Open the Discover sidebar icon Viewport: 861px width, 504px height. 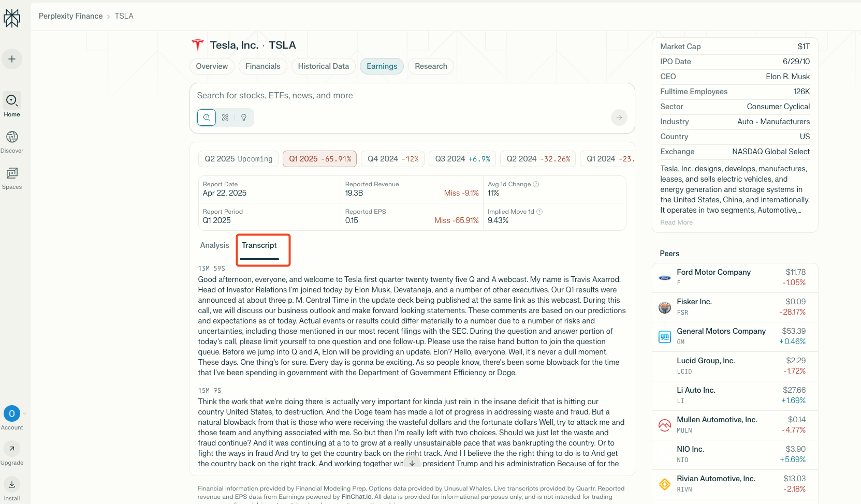[12, 137]
